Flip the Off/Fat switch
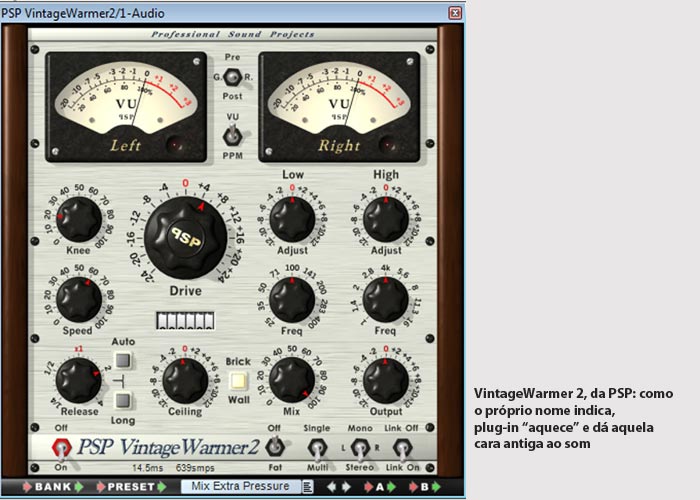 pyautogui.click(x=275, y=447)
